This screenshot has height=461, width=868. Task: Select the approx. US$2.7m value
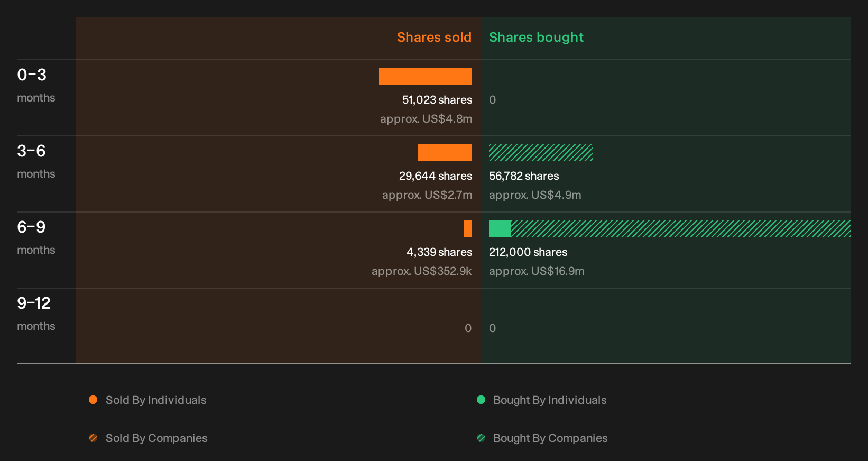tap(427, 195)
